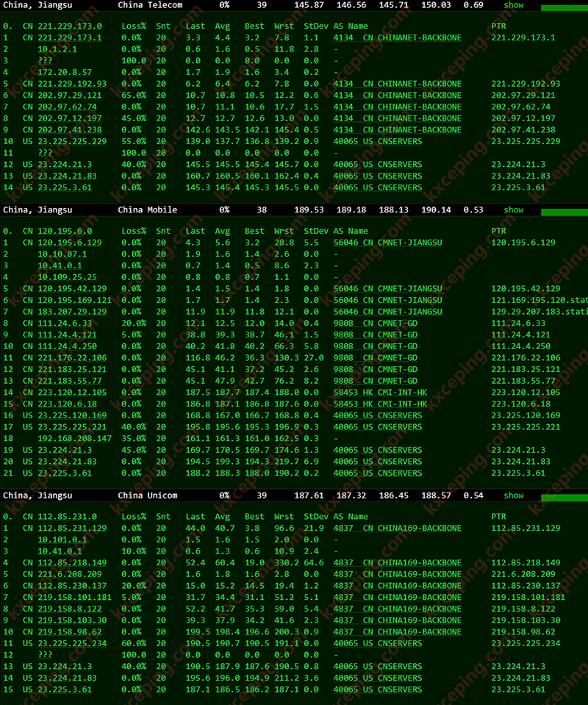Open the 10.41.0.1 link in China Mobile trace
This screenshot has height=705, width=588.
click(x=60, y=265)
